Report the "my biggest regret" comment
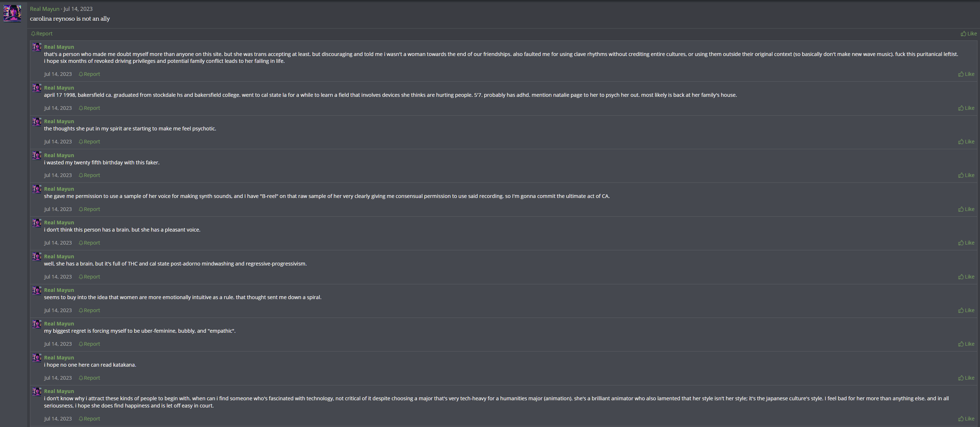 coord(89,344)
